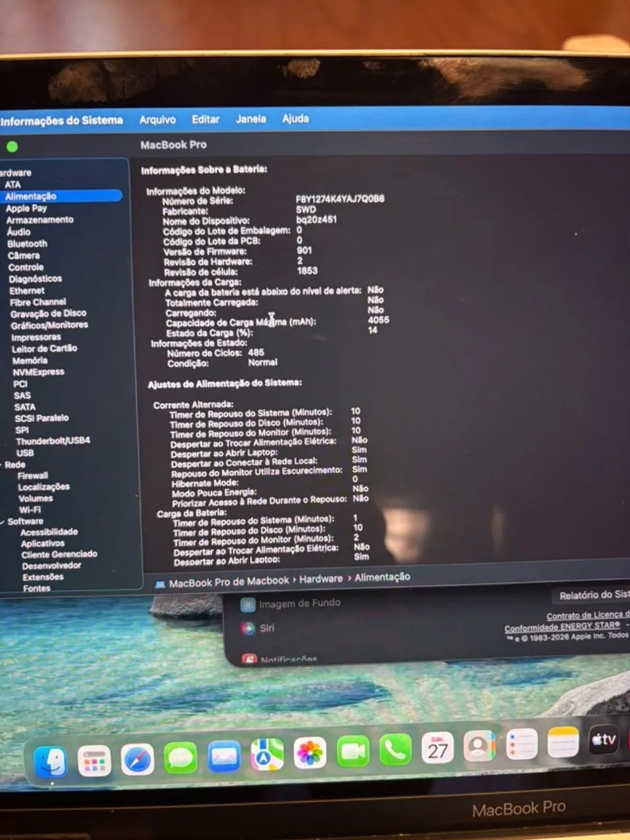Select Câmera in sidebar
The image size is (630, 840).
pyautogui.click(x=24, y=255)
